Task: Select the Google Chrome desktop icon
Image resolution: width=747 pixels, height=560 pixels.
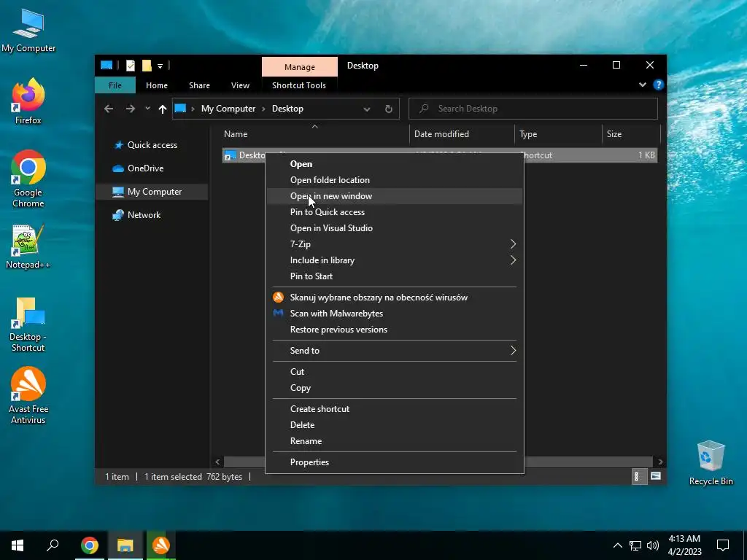Action: 28,179
